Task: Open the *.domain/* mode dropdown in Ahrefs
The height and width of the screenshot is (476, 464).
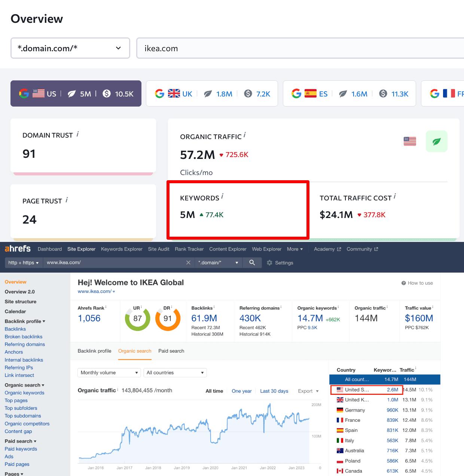Action: pyautogui.click(x=218, y=262)
